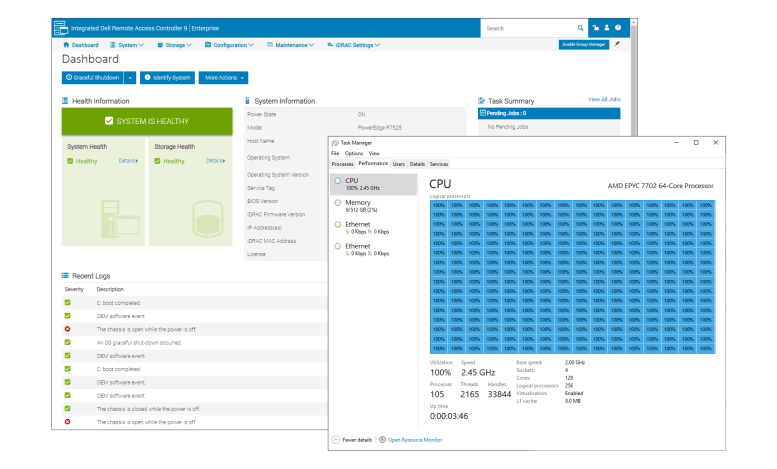Click the Pending Jobs : 0 bar
The image size is (777, 469).
click(x=549, y=113)
